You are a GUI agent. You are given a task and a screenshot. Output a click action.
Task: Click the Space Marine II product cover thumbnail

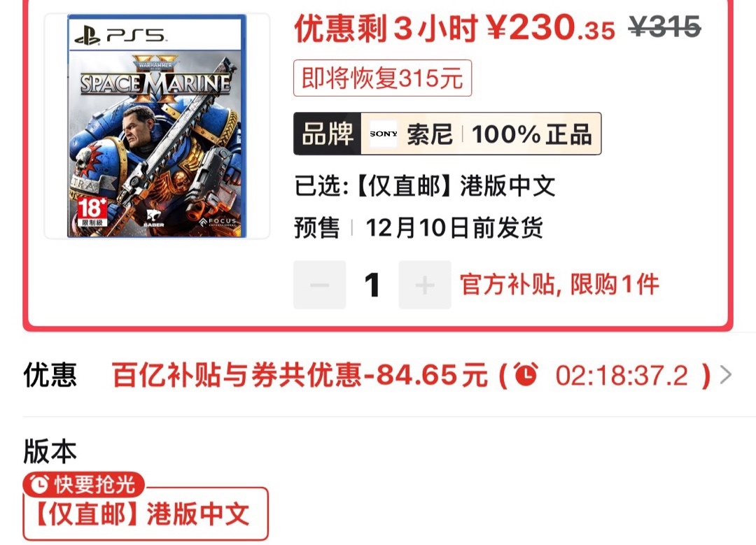tap(157, 126)
